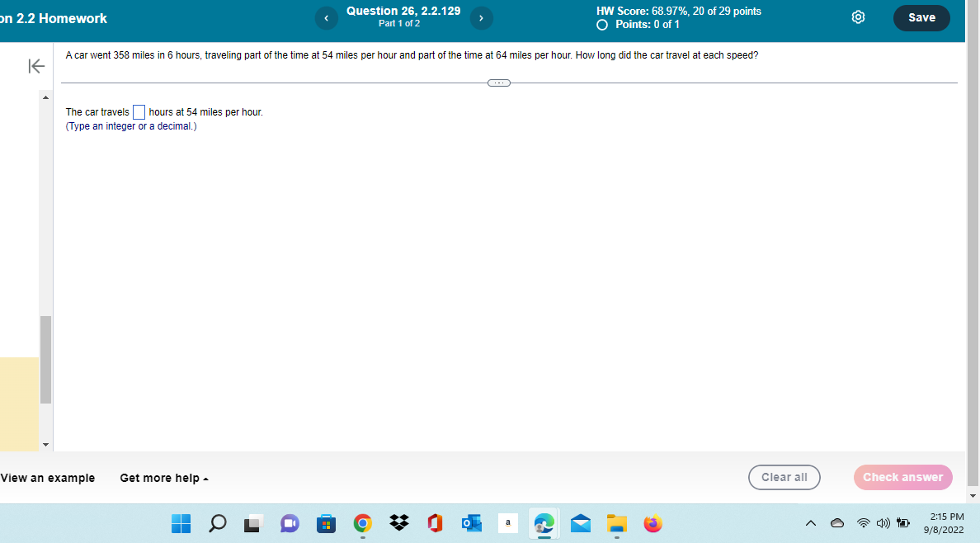Open the Windows Start menu
This screenshot has height=543, width=980.
(181, 523)
